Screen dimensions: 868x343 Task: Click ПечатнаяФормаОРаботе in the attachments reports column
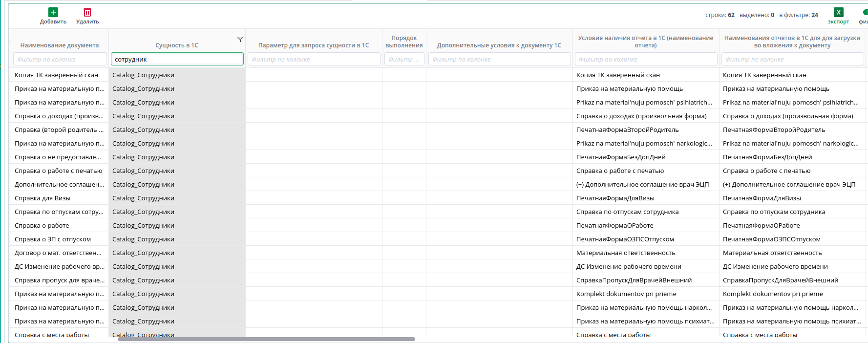tap(762, 225)
